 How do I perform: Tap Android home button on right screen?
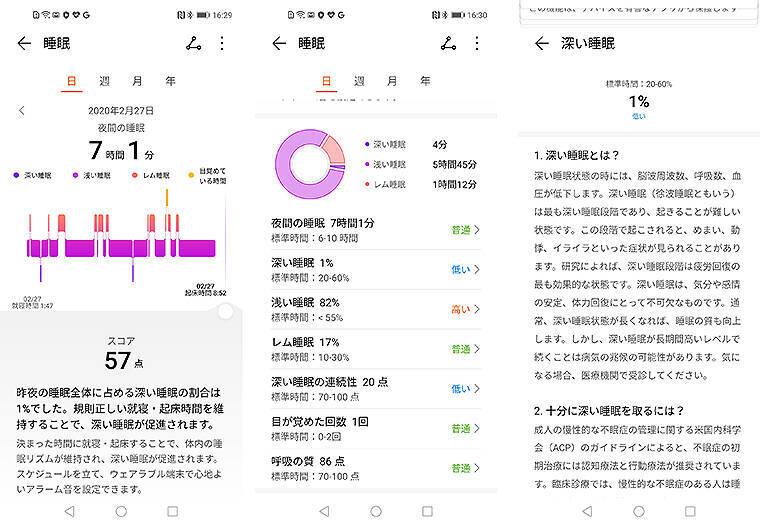639,511
